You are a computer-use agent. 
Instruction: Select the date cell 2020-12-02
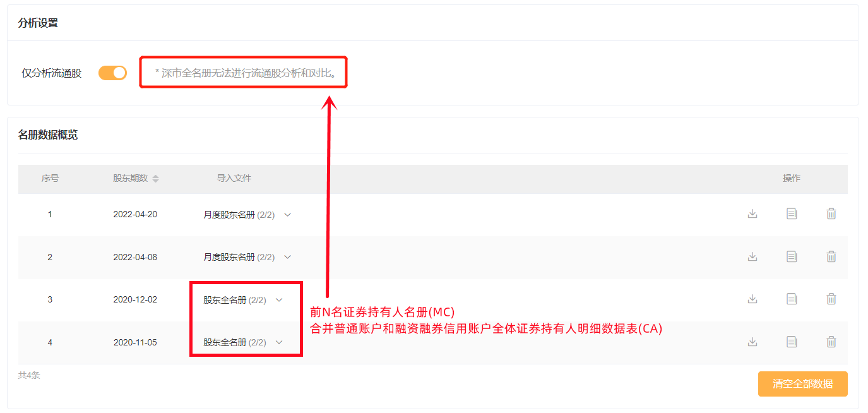tap(135, 299)
